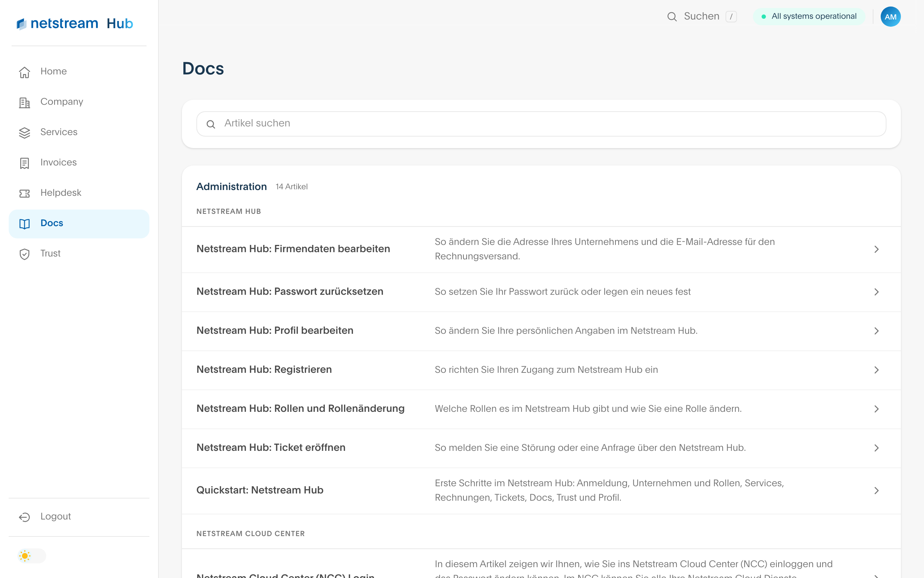
Task: Click the Suchen global search text
Action: [x=701, y=17]
